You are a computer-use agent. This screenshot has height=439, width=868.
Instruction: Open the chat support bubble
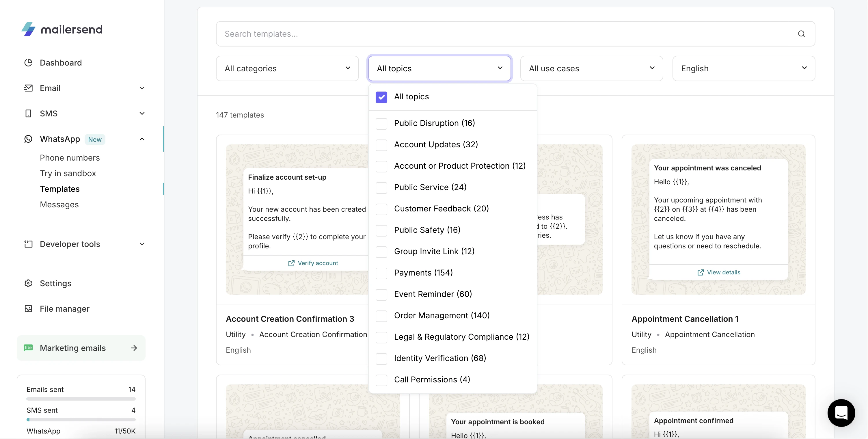841,413
